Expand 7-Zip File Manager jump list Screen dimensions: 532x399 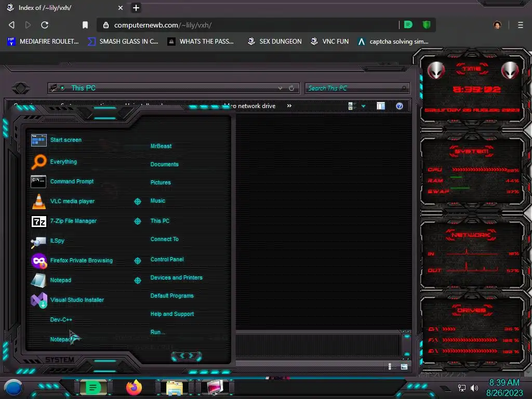tap(137, 221)
